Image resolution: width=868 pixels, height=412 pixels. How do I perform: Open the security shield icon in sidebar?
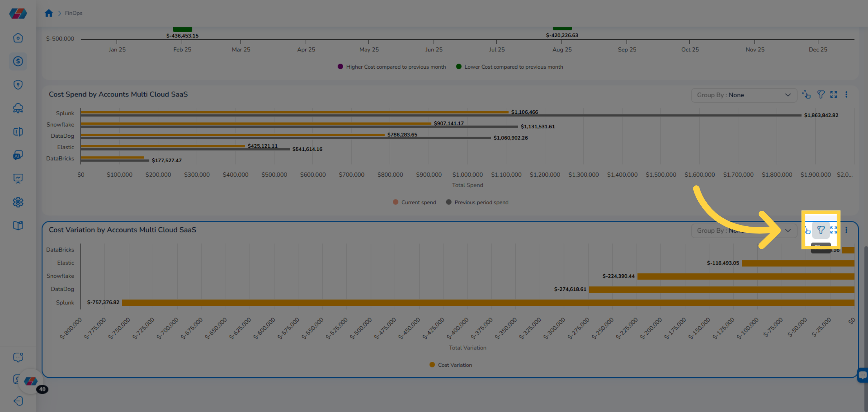(18, 85)
